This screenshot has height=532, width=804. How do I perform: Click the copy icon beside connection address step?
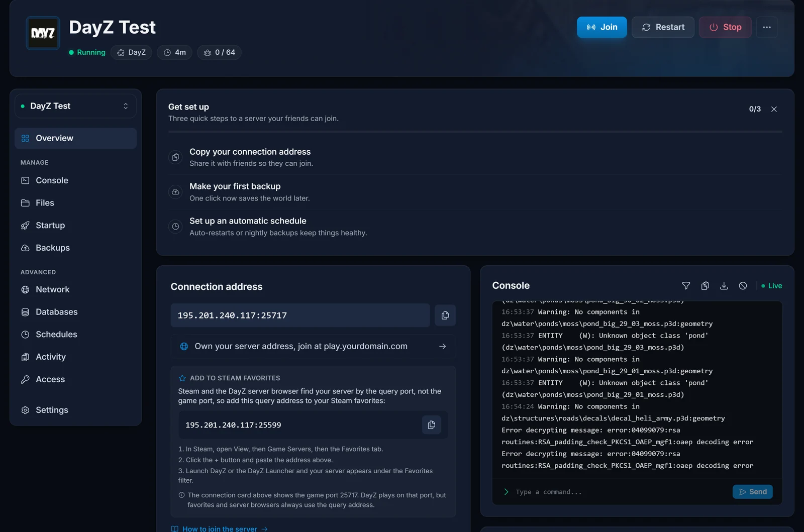coord(175,157)
